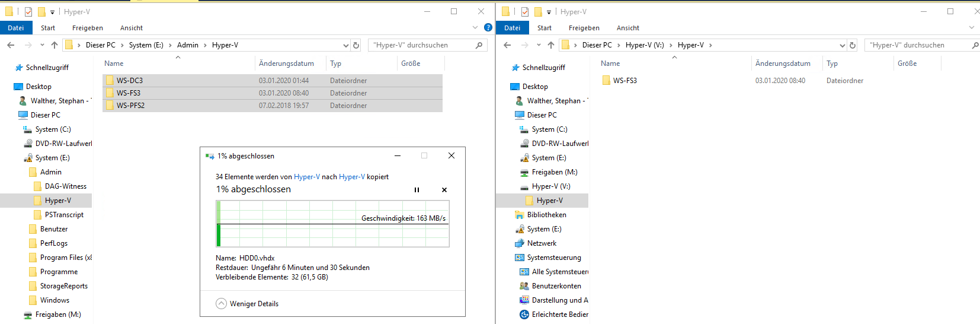Collapse details via Weniger Details

[x=247, y=303]
